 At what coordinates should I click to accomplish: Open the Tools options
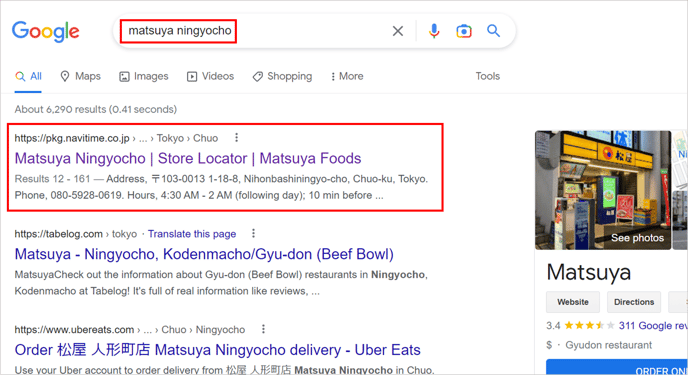(487, 76)
